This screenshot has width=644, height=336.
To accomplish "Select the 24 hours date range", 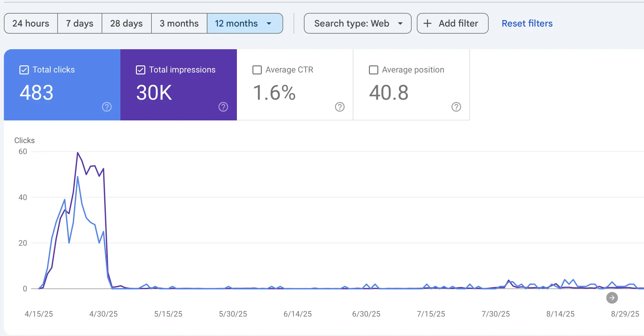I will [31, 23].
